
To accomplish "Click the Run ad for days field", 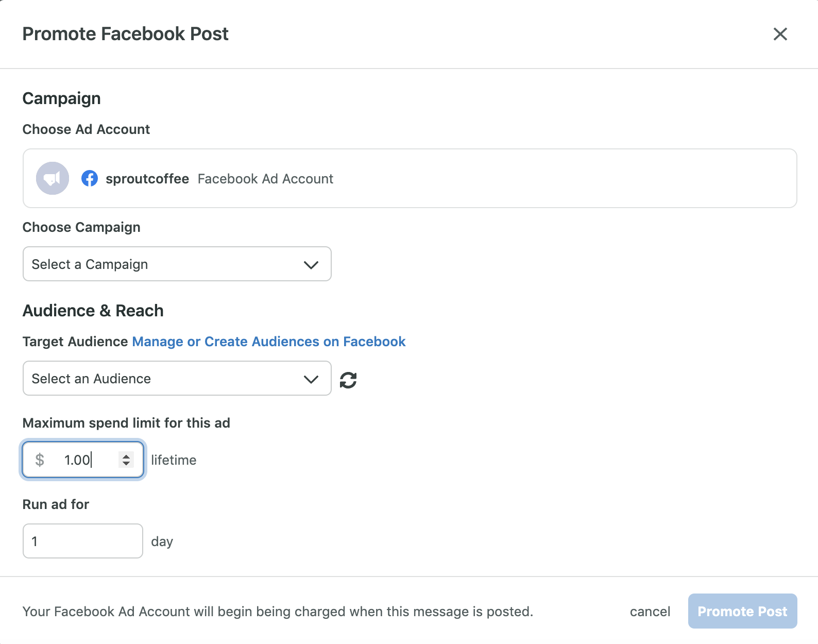I will [83, 541].
